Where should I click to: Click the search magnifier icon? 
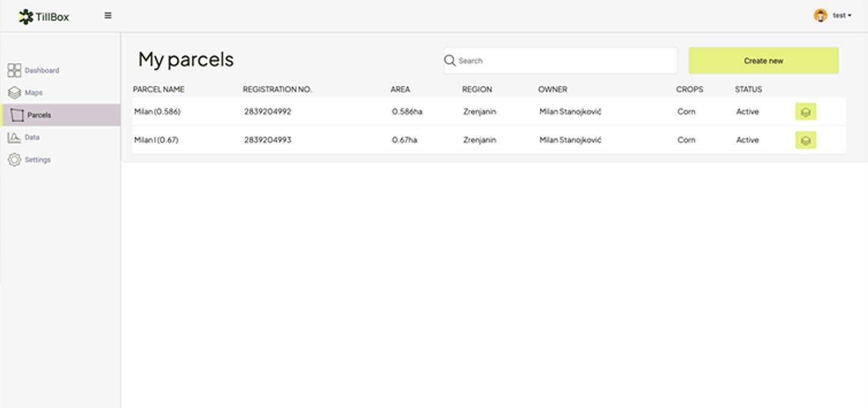click(x=450, y=60)
